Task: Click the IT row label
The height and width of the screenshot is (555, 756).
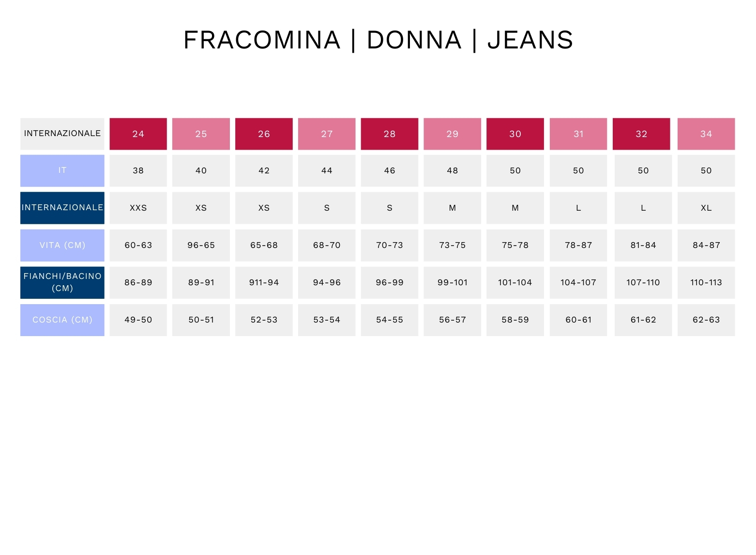Action: coord(62,170)
